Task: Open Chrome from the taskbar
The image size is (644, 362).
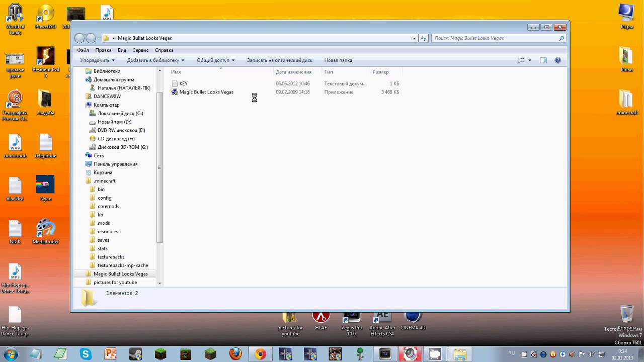Action: point(260,354)
